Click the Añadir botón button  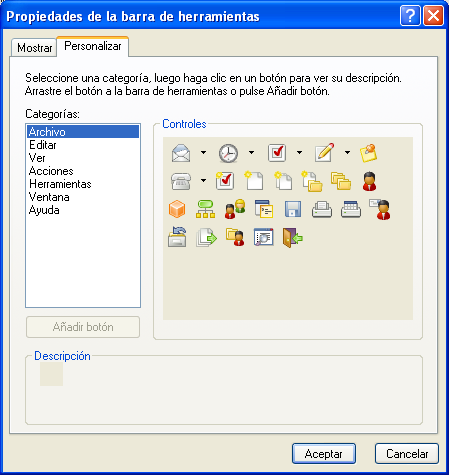coord(83,327)
